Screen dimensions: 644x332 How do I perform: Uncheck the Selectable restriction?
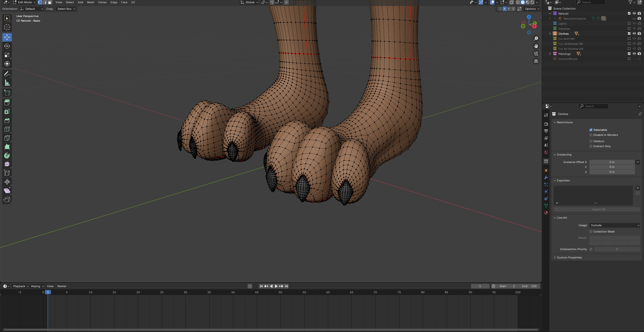coord(591,130)
